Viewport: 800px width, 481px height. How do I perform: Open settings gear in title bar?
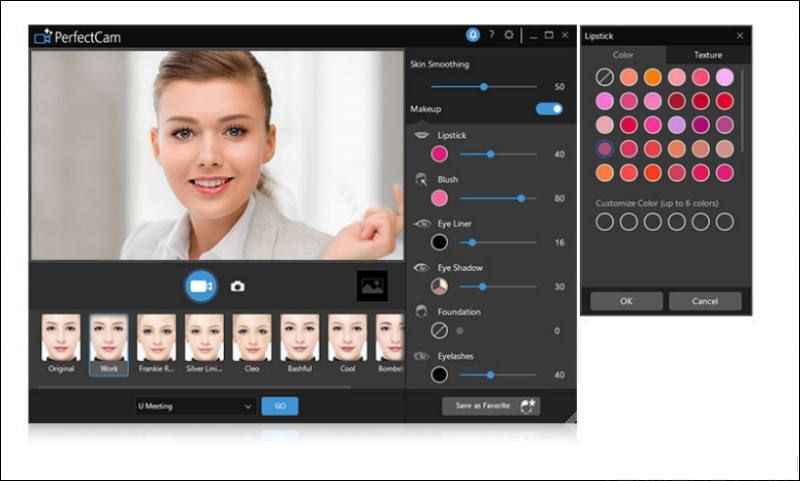tap(509, 35)
